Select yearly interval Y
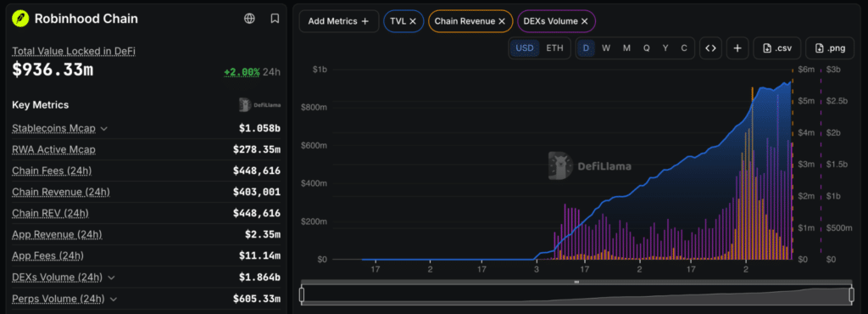Screen dimensions: 868x314 pos(665,48)
